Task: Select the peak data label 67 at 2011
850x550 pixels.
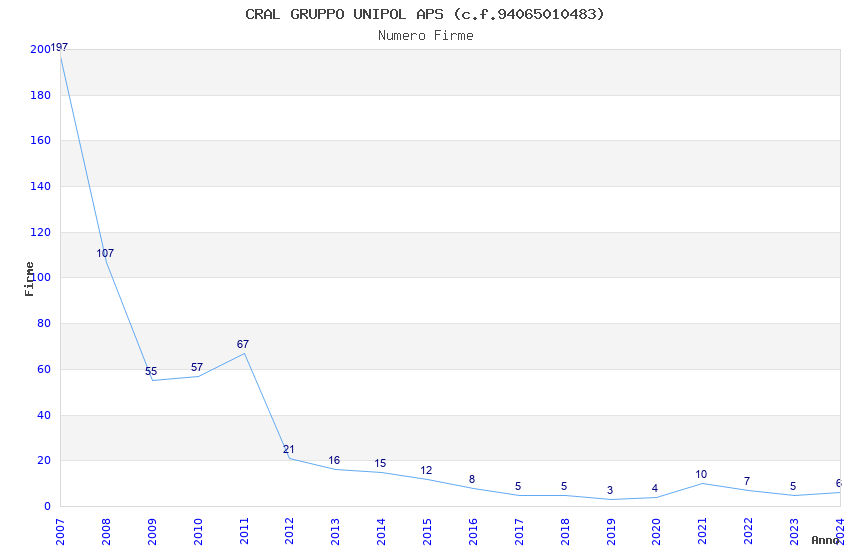Action: click(243, 344)
